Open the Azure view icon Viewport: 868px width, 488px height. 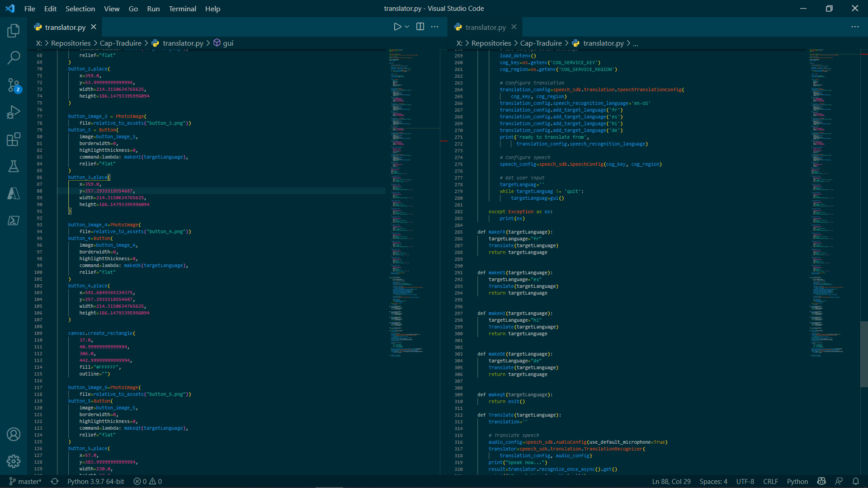(x=14, y=193)
